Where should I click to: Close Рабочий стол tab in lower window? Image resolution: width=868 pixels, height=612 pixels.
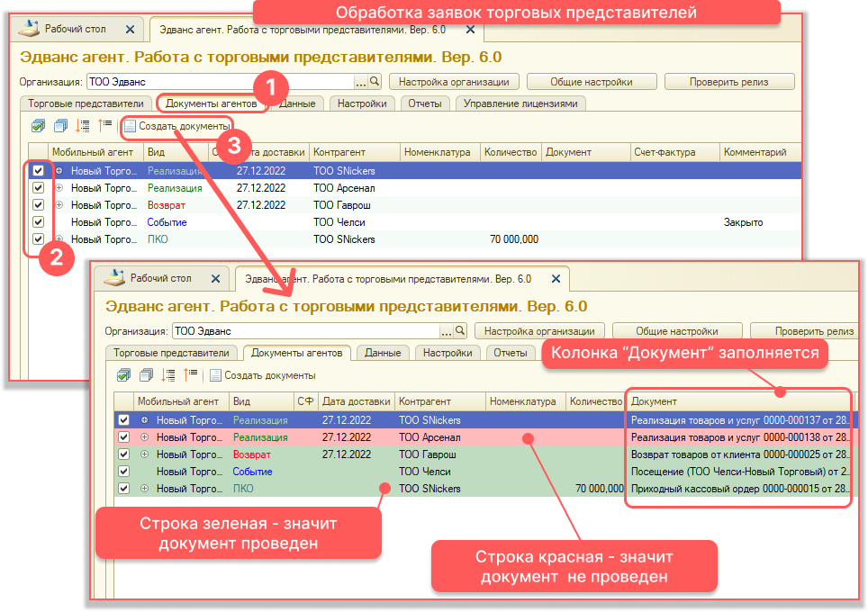[x=216, y=278]
